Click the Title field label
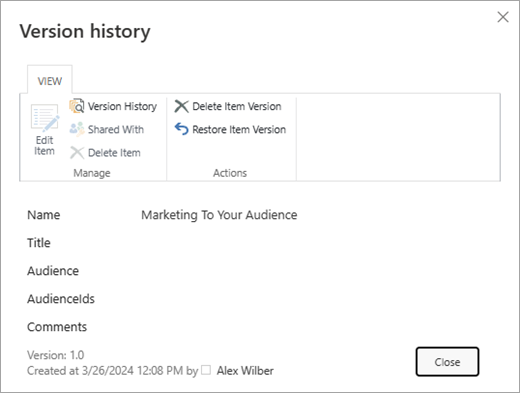 [39, 243]
